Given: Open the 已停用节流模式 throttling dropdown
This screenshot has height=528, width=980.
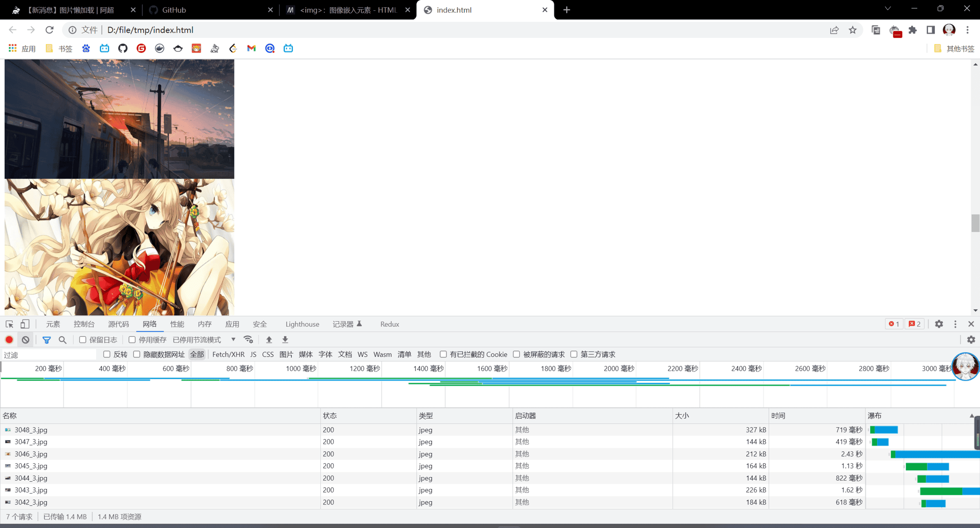Looking at the screenshot, I should pos(204,340).
